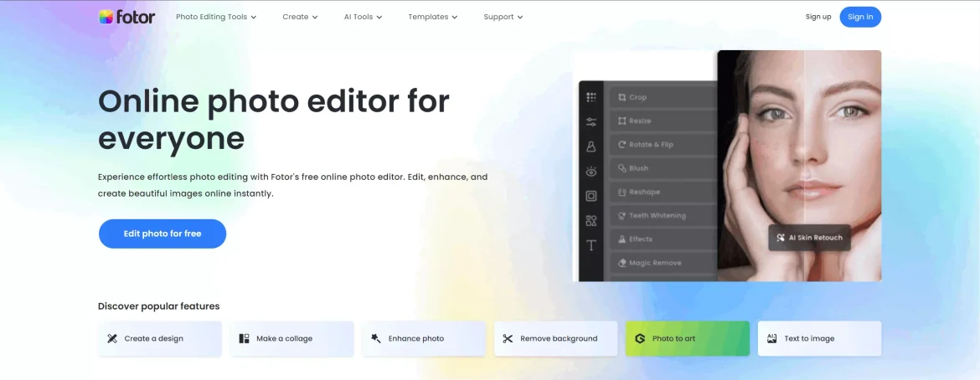980x380 pixels.
Task: Choose the Crop tool in editor panel
Action: point(663,97)
